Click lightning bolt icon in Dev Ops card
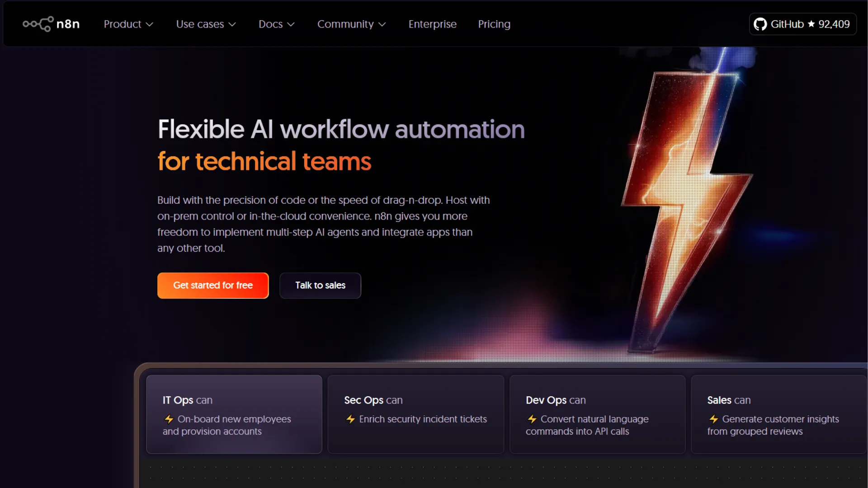The width and height of the screenshot is (868, 488). click(532, 419)
